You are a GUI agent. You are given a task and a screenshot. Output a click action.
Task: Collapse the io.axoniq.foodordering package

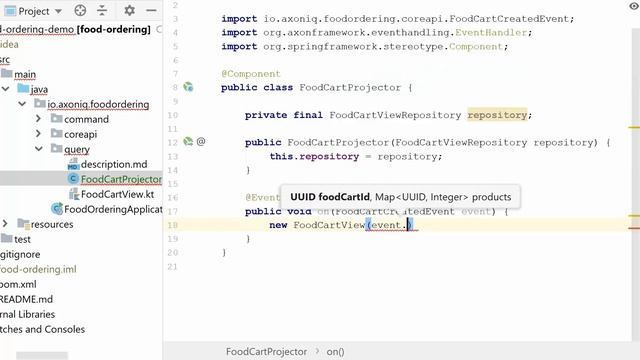tap(22, 104)
